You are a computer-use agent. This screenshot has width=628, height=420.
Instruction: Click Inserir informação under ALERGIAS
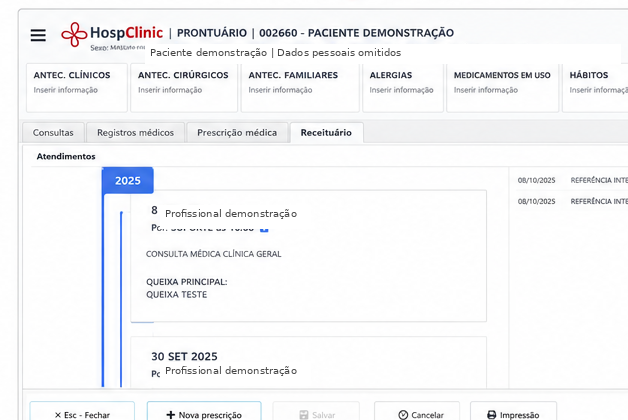point(401,90)
